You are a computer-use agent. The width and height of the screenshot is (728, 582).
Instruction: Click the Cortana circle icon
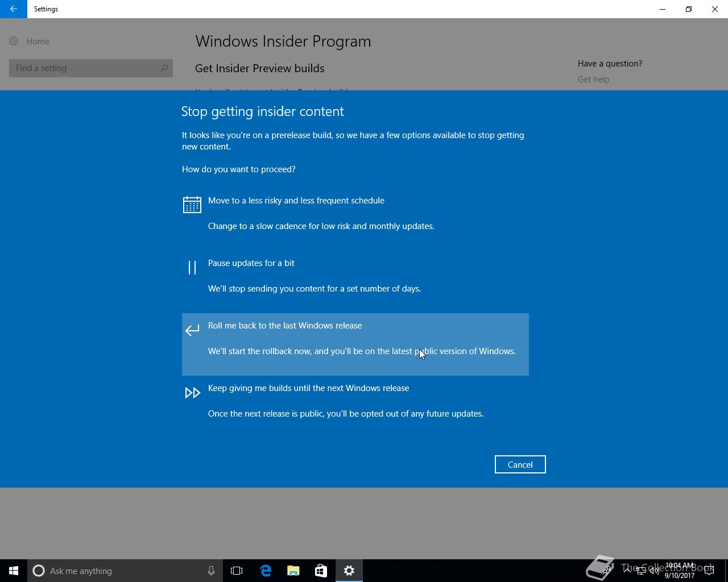(x=39, y=571)
